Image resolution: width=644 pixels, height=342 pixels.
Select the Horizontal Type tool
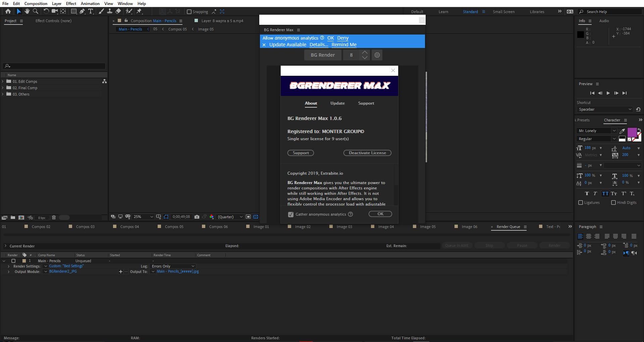[x=91, y=11]
